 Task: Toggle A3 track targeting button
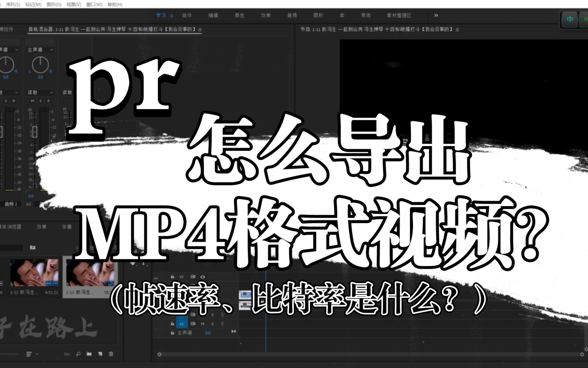click(x=181, y=324)
